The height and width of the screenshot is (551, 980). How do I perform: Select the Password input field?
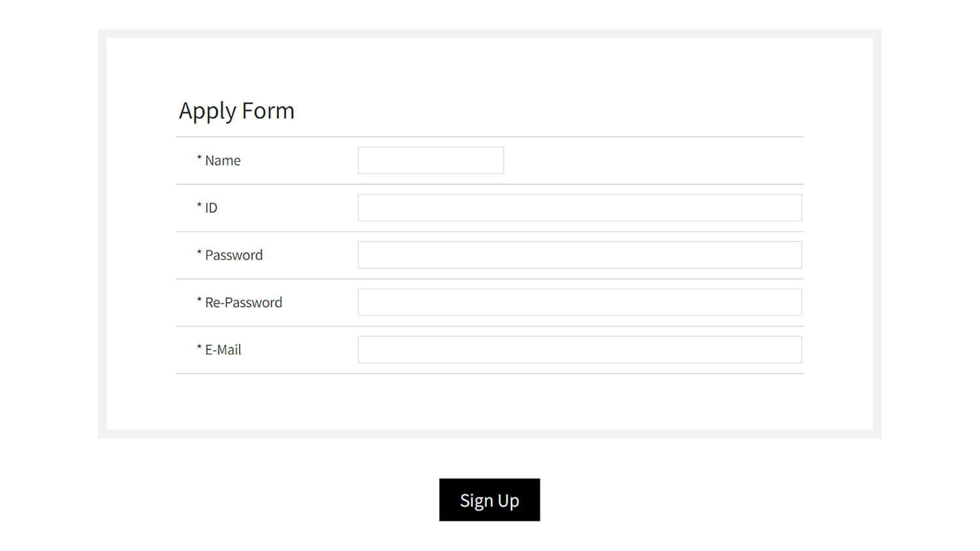pos(580,255)
